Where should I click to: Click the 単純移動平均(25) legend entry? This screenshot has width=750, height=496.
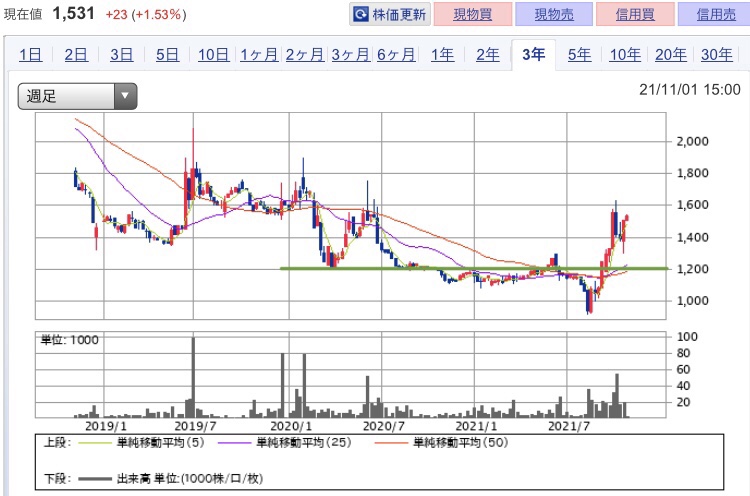[x=285, y=443]
